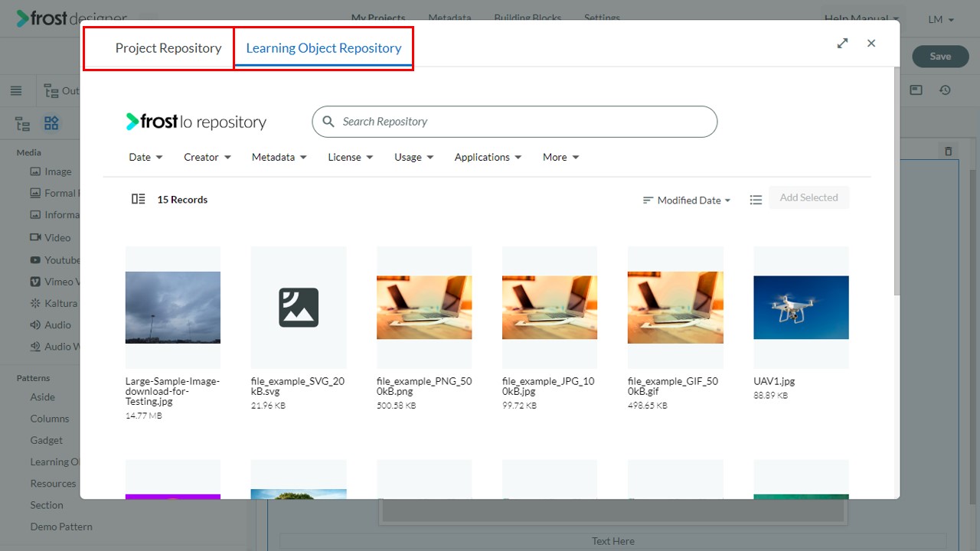This screenshot has height=551, width=980.
Task: Choose the Aside pattern
Action: (43, 397)
